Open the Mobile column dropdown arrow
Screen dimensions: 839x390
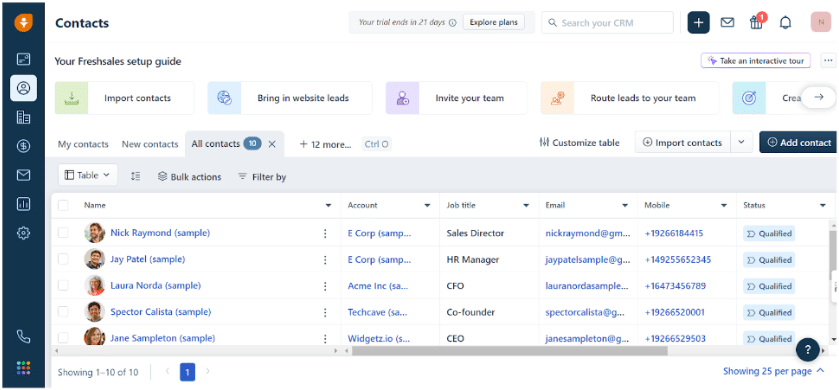(x=724, y=205)
